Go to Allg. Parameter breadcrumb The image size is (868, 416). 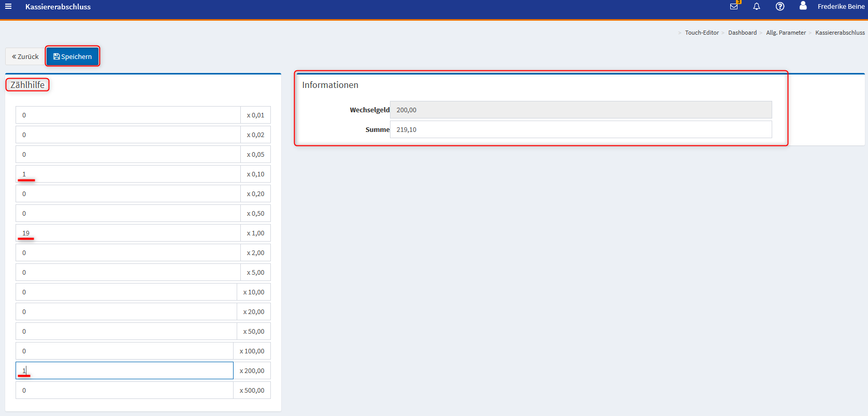pos(786,33)
